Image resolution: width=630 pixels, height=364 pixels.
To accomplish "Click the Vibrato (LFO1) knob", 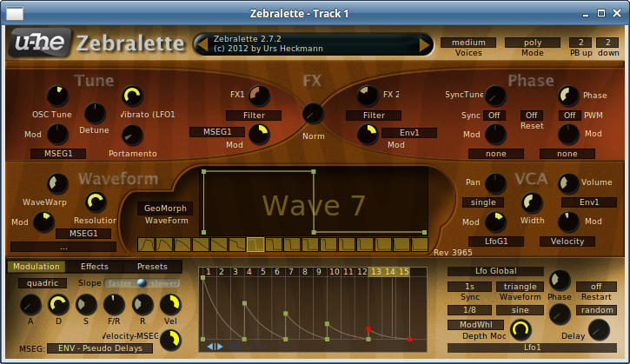I will click(x=133, y=96).
